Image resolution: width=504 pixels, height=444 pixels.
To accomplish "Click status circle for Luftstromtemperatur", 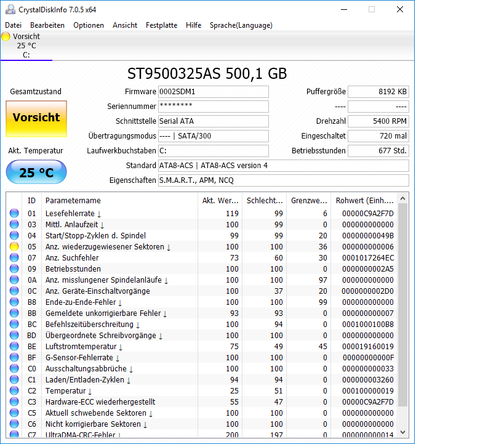I will click(x=14, y=346).
